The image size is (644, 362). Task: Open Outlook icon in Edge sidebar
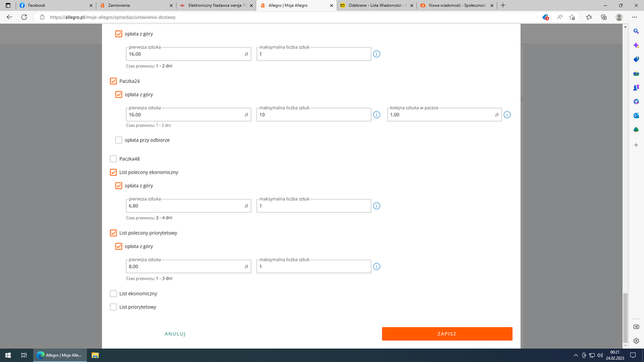point(636,116)
